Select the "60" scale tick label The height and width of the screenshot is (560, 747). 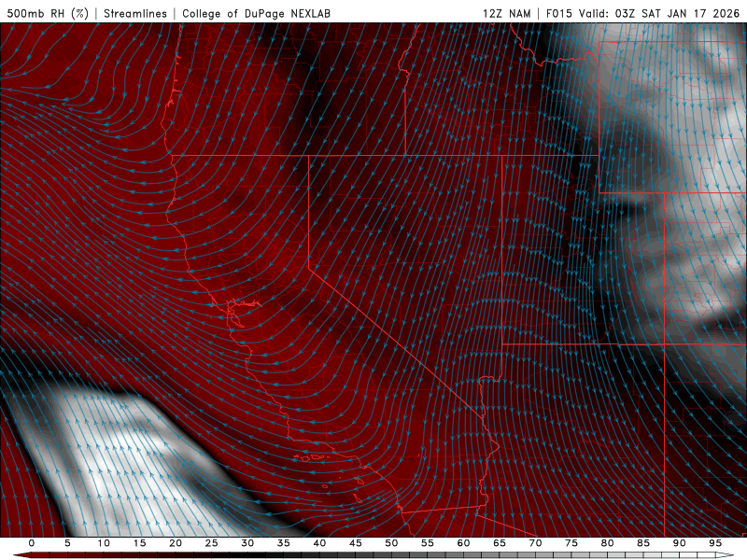tap(463, 543)
